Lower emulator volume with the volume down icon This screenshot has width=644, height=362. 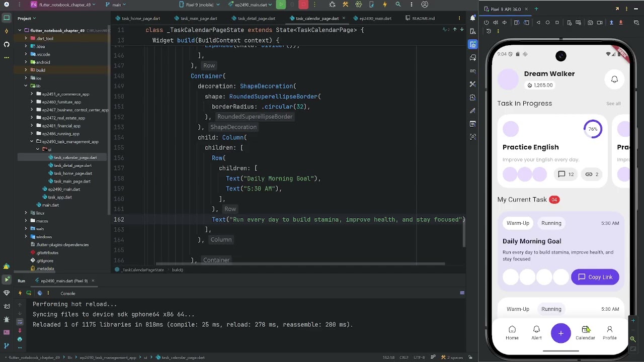pyautogui.click(x=505, y=23)
